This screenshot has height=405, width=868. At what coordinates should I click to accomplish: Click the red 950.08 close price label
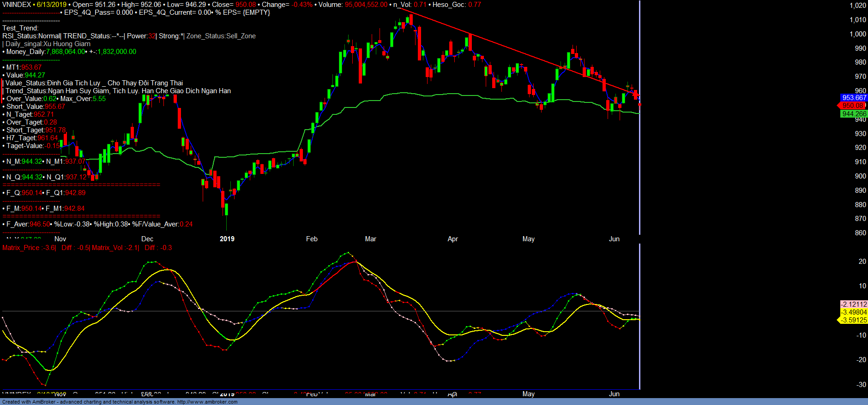pyautogui.click(x=853, y=106)
